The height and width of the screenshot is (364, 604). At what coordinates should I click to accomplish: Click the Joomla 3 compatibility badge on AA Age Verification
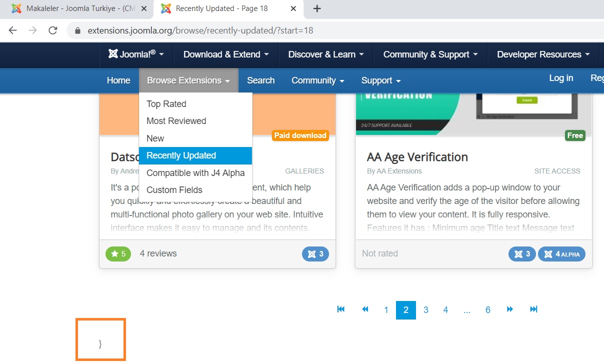pos(522,254)
